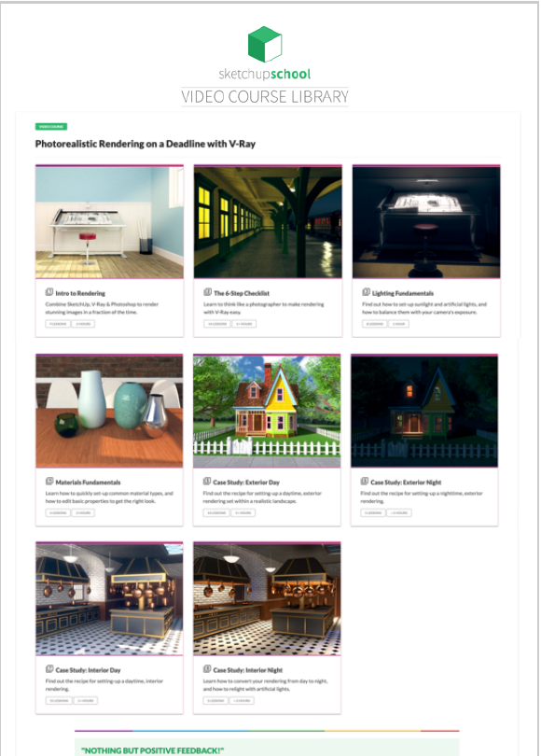541x756 pixels.
Task: Click the hours badge under Materials Fundamentals
Action: 83,512
